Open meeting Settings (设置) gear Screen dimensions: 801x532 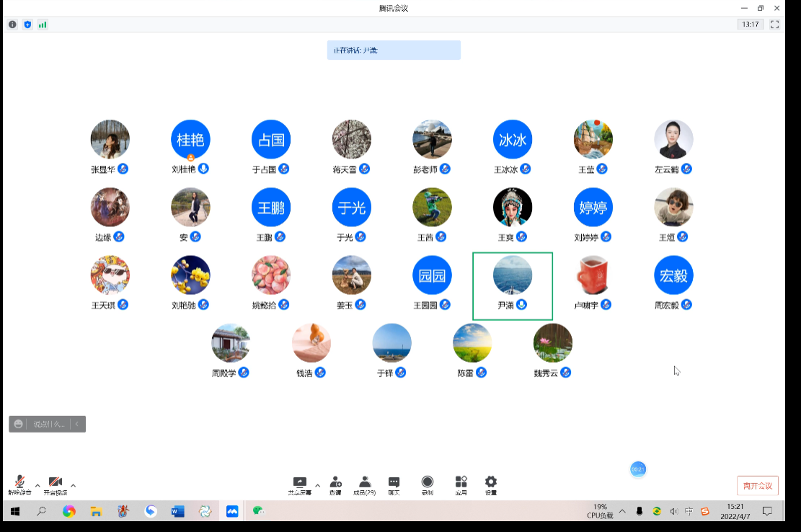point(491,482)
